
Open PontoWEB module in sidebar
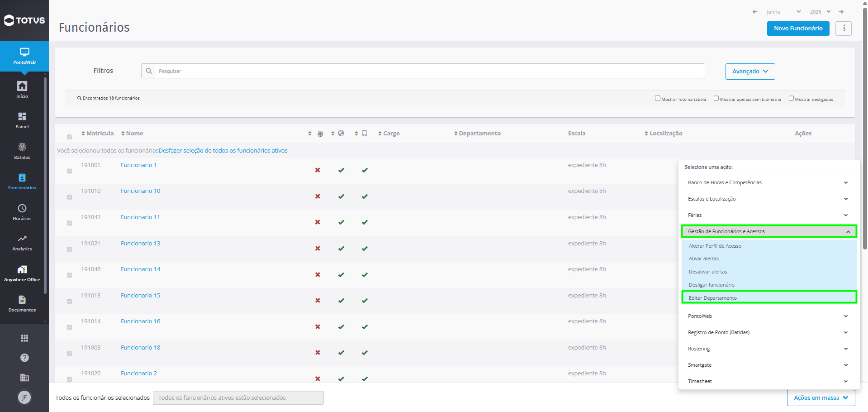[x=24, y=56]
